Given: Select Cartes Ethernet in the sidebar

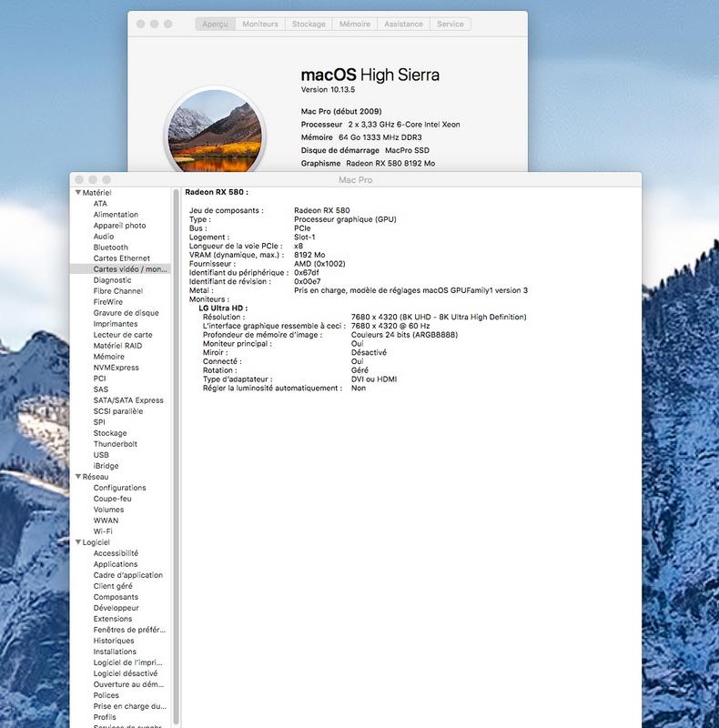Looking at the screenshot, I should (x=122, y=258).
